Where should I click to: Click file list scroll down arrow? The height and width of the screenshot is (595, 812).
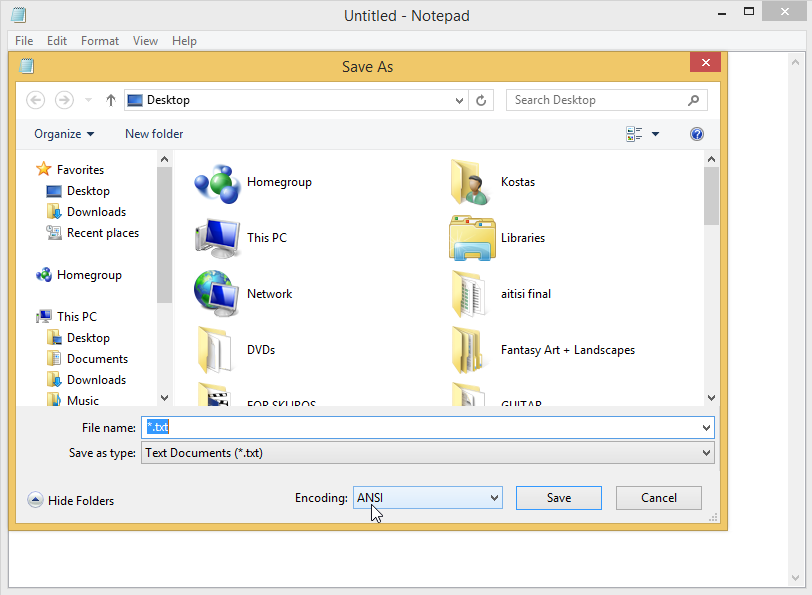pos(711,398)
